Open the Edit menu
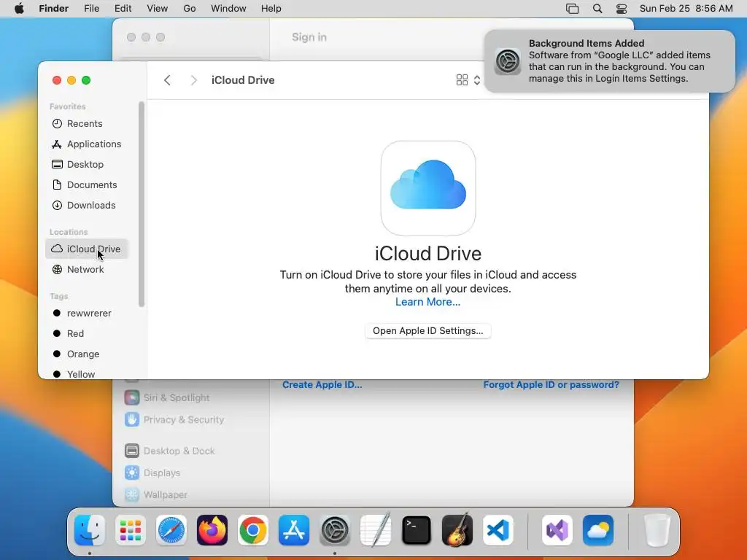Image resolution: width=747 pixels, height=560 pixels. pyautogui.click(x=123, y=9)
